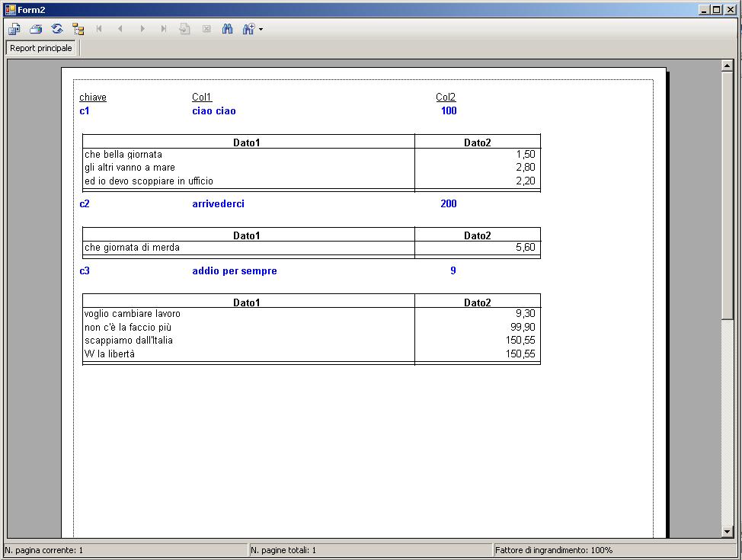
Task: Click the 'Col2' column header
Action: [x=446, y=97]
